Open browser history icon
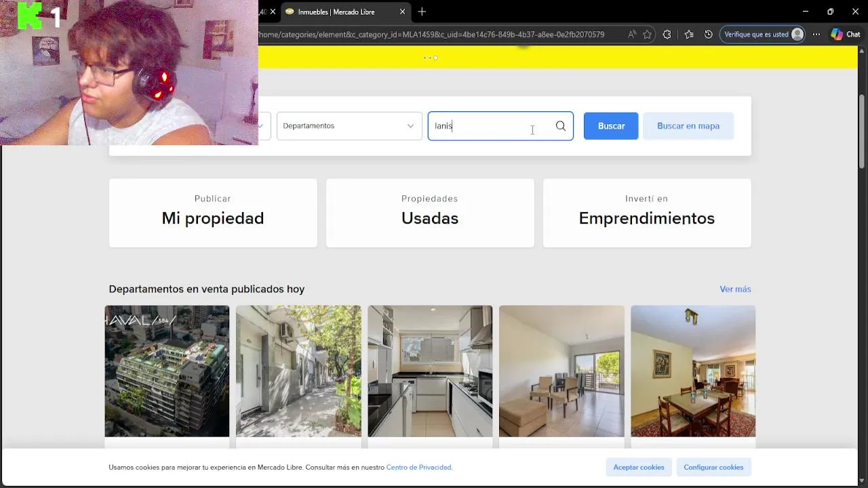This screenshot has height=488, width=868. click(x=709, y=34)
